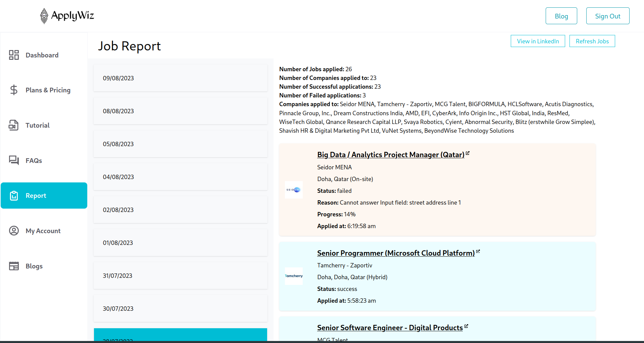This screenshot has width=644, height=343.
Task: Click the Tamcherry company logo thumbnail
Action: 294,276
